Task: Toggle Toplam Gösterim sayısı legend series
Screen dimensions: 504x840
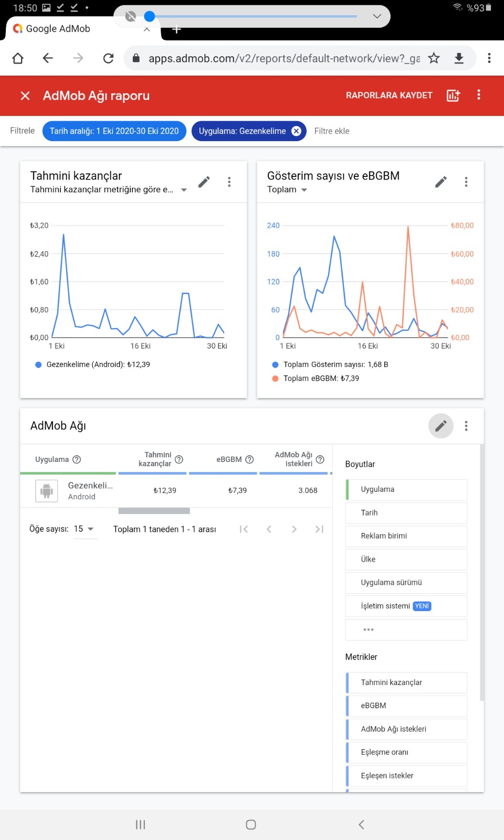Action: click(x=330, y=365)
